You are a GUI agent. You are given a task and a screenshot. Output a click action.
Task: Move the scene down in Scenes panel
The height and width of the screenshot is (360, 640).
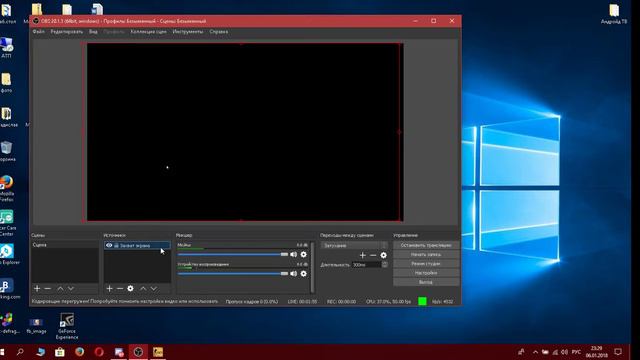pyautogui.click(x=71, y=289)
